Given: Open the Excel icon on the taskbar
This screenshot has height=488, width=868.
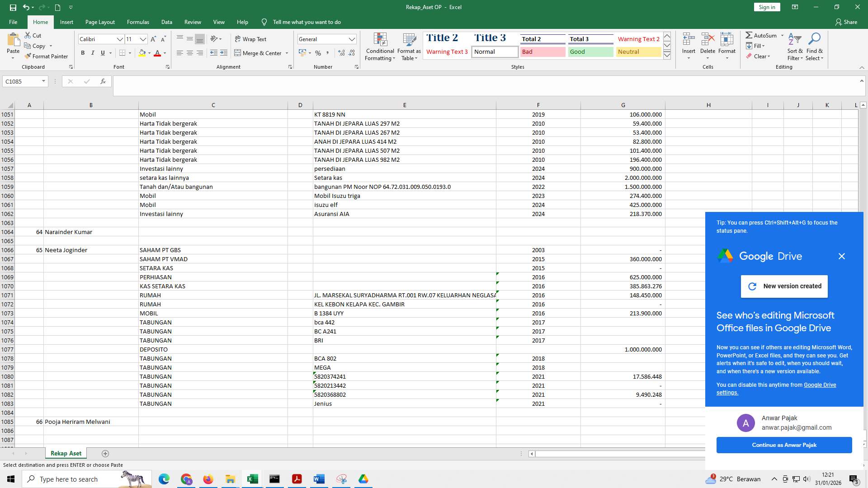Looking at the screenshot, I should pos(252,479).
